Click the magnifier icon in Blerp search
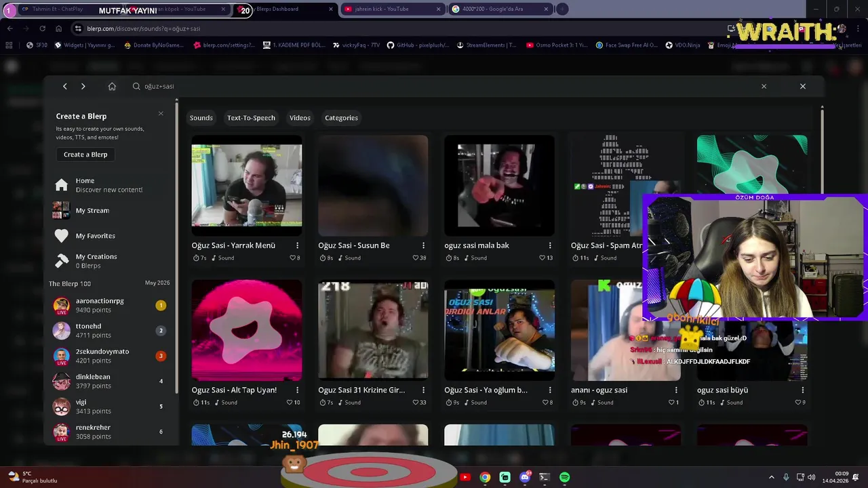The width and height of the screenshot is (868, 488). click(x=136, y=86)
